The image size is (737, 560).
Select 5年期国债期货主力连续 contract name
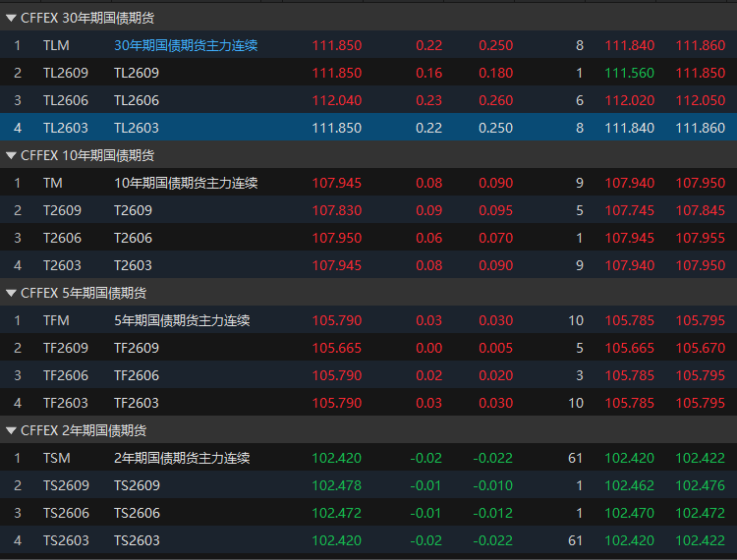point(182,320)
